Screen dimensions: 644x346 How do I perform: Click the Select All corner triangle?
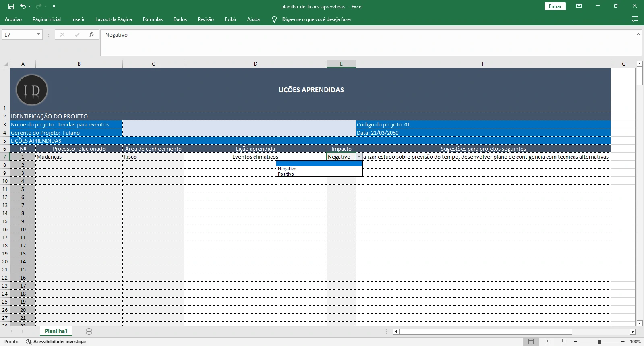[6, 64]
